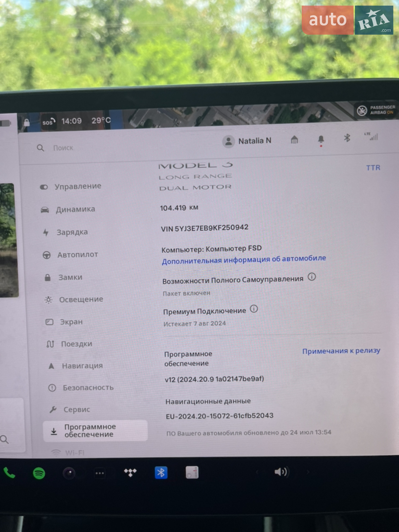Open the phone app in dock
399x532 pixels.
click(x=9, y=473)
